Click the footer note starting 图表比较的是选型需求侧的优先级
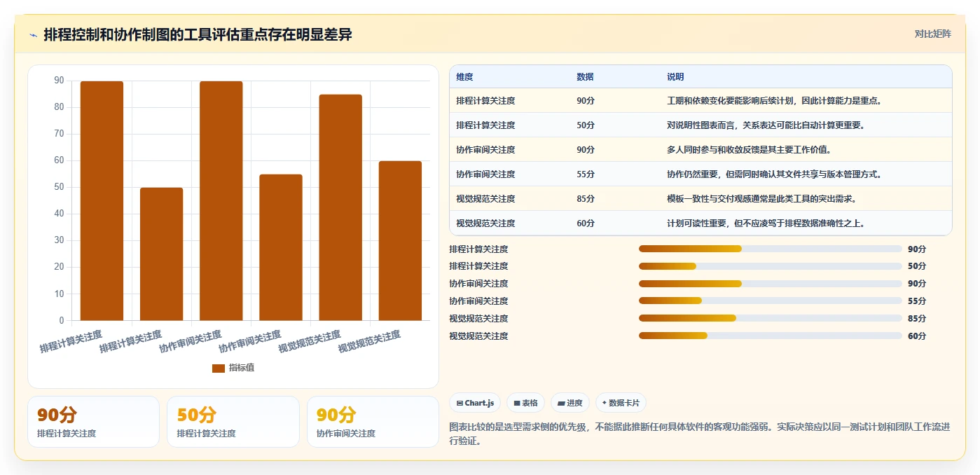Image resolution: width=980 pixels, height=475 pixels. (x=699, y=434)
